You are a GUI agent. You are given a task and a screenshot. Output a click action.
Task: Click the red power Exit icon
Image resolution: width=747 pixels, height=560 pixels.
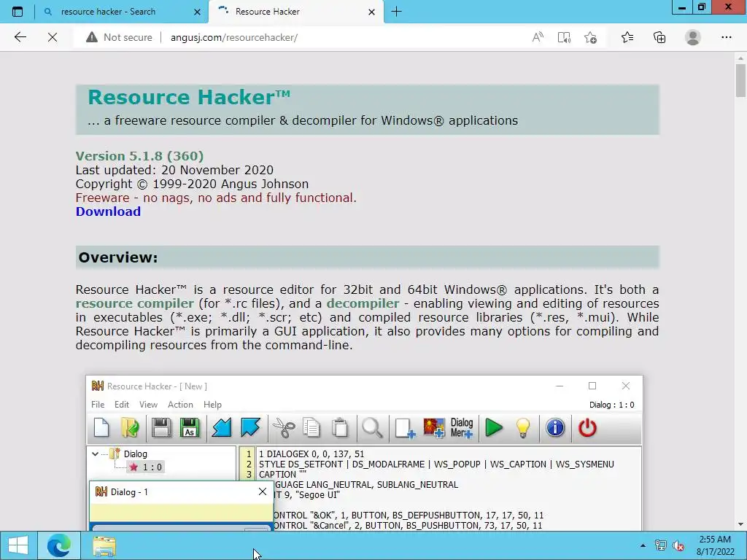click(x=587, y=427)
